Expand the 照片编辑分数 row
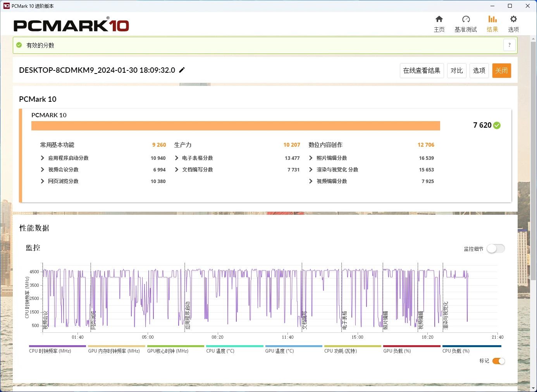 [311, 158]
